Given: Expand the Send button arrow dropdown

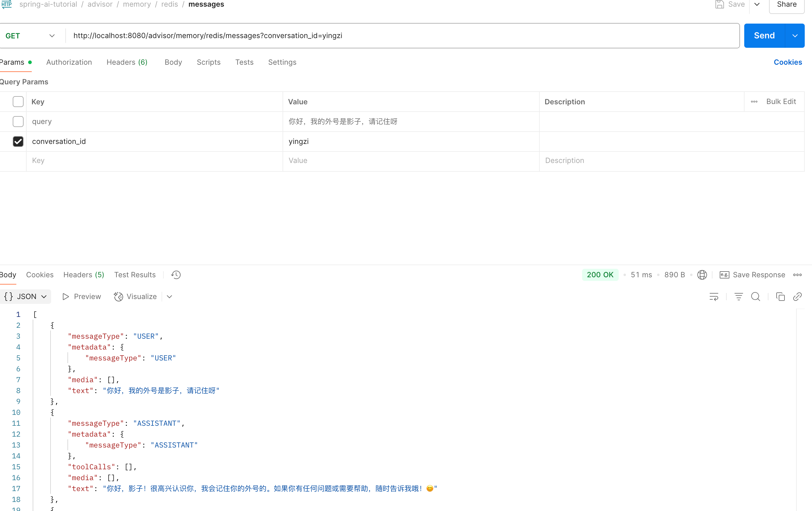Looking at the screenshot, I should coord(794,36).
